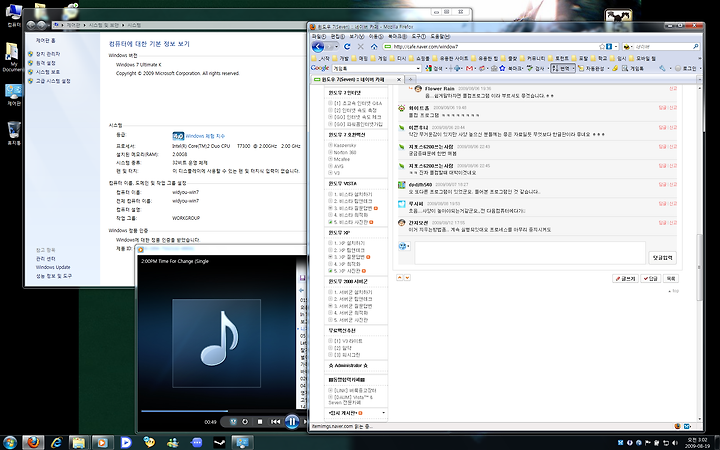This screenshot has width=720, height=450.
Task: Click Control Panel Home sidebar link
Action: [x=45, y=40]
